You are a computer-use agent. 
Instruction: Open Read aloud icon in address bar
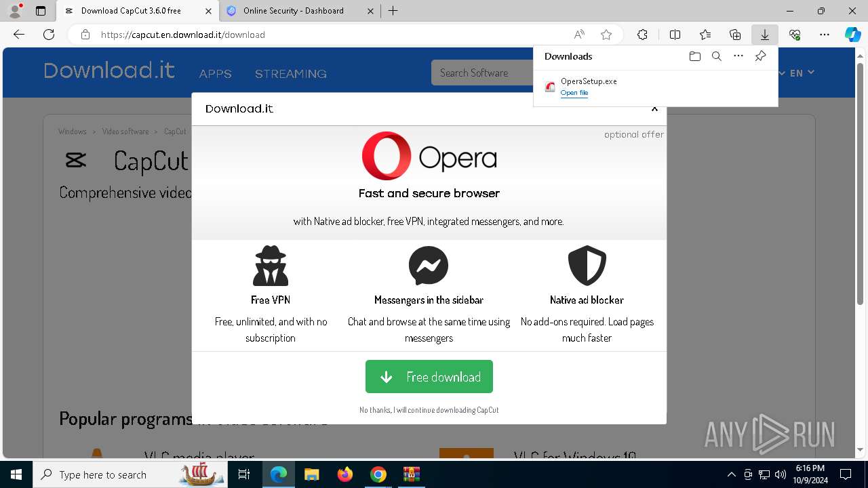click(x=579, y=35)
